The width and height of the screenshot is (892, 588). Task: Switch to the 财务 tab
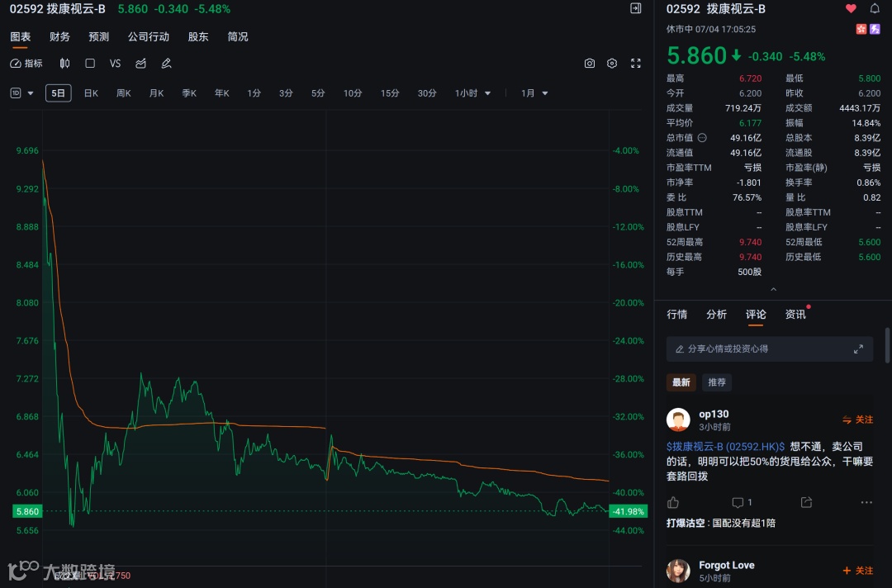59,36
